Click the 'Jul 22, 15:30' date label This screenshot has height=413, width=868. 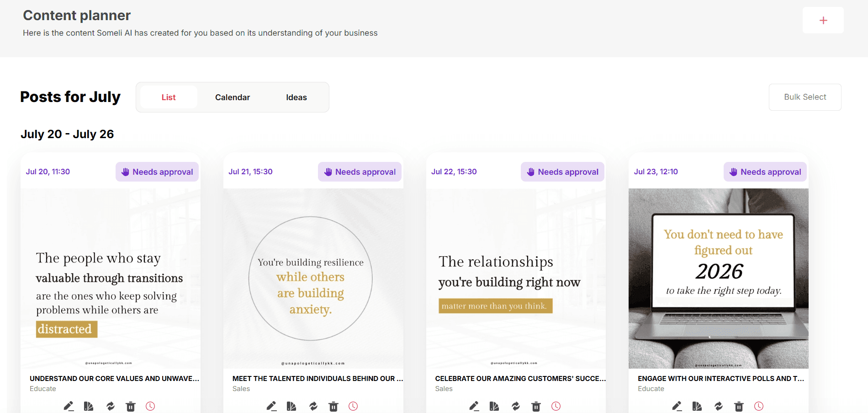pyautogui.click(x=454, y=172)
